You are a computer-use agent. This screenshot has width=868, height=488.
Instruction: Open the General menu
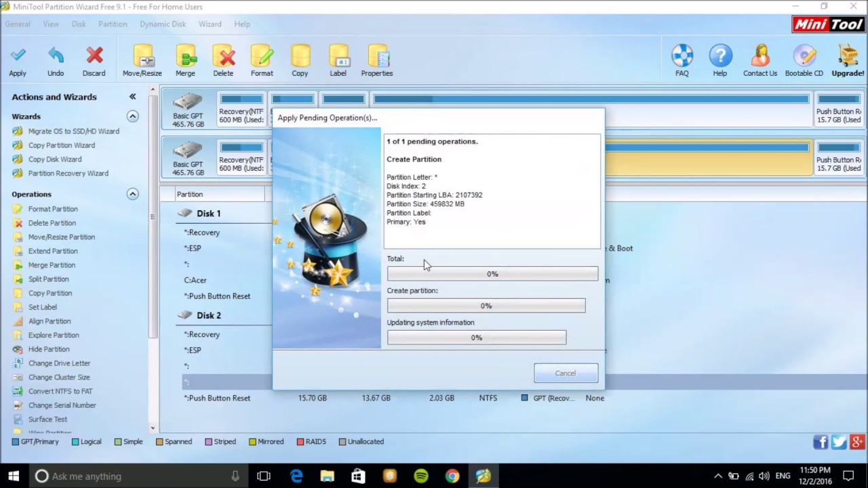18,24
